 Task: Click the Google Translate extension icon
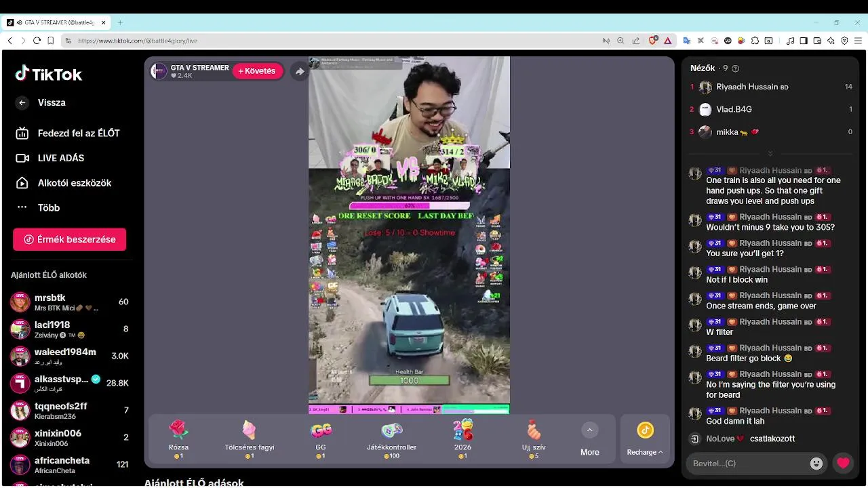(x=686, y=41)
